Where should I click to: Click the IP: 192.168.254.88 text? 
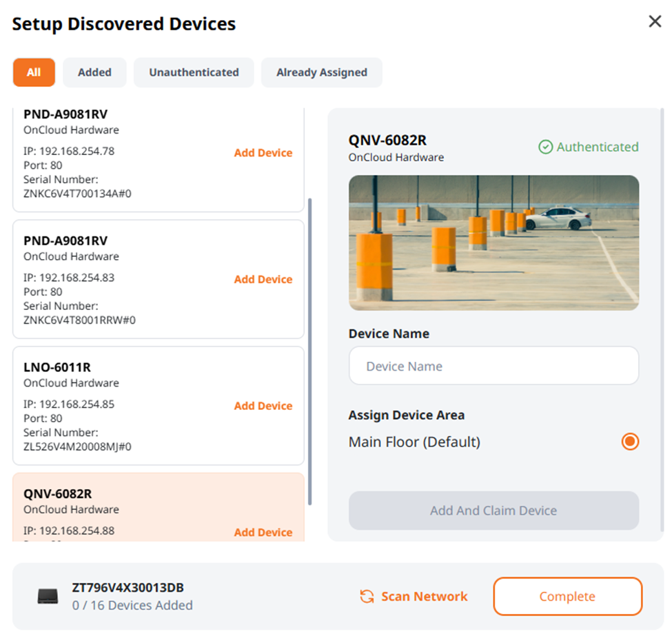tap(68, 531)
